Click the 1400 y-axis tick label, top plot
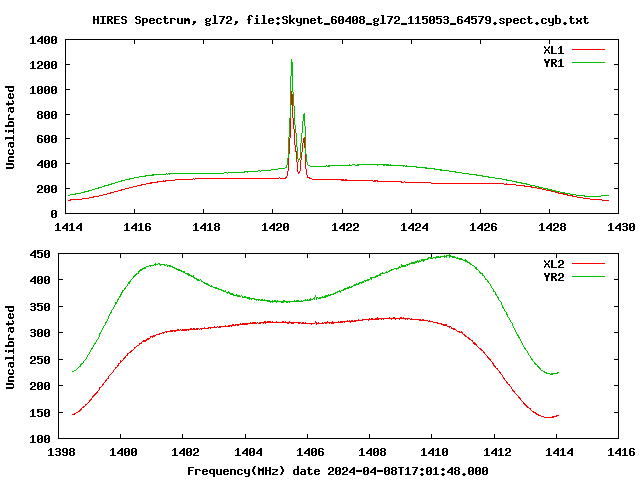 43,40
